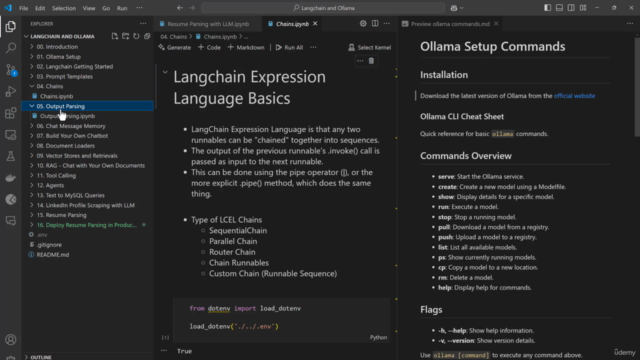Open Remote Explorer in activity bar
This screenshot has width=640, height=360.
pos(11,135)
